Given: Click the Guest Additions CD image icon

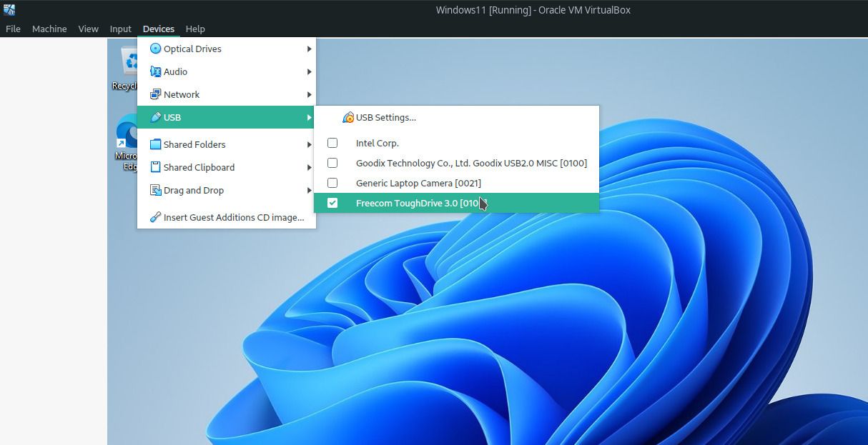Looking at the screenshot, I should (x=155, y=217).
